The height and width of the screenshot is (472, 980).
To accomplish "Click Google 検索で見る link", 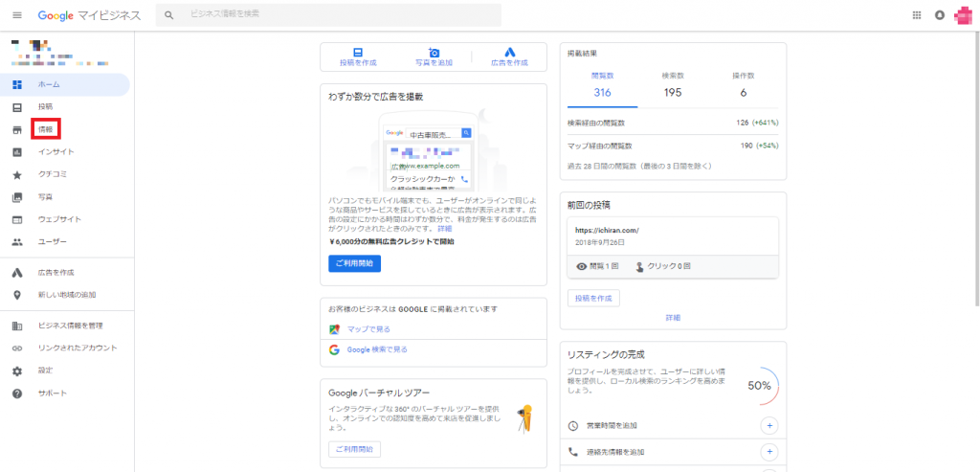I will [x=376, y=350].
